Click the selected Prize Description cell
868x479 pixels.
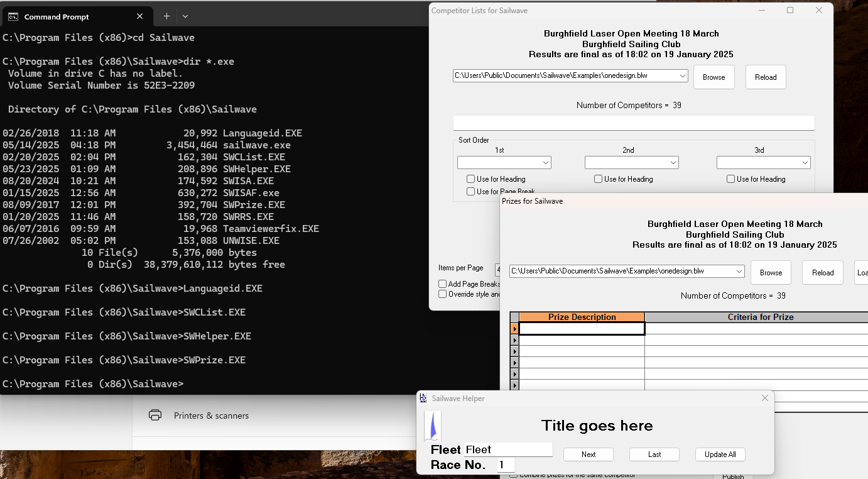tap(582, 329)
